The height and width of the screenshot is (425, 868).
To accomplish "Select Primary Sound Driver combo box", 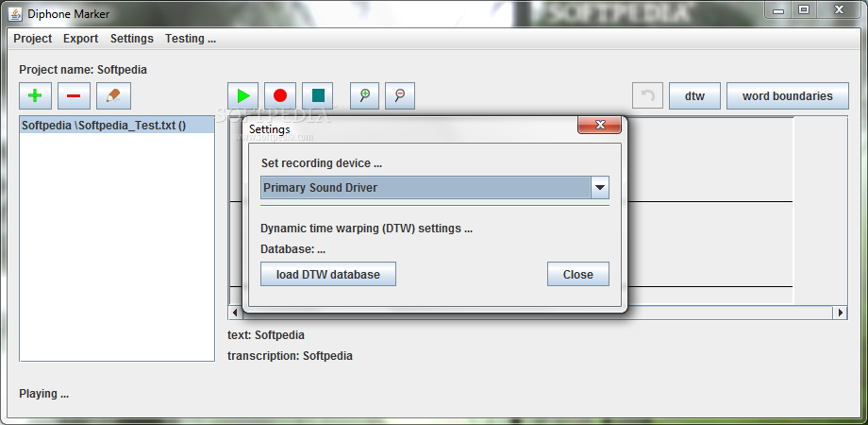I will click(435, 188).
